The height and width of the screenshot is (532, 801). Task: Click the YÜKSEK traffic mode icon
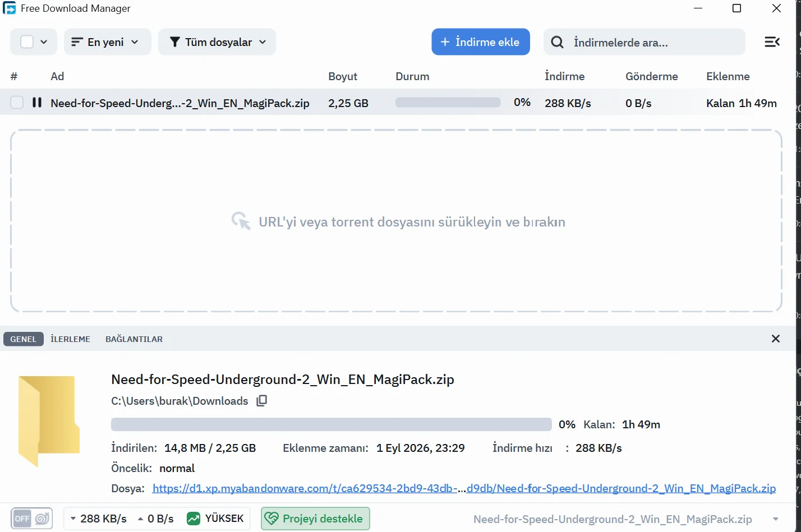point(194,519)
